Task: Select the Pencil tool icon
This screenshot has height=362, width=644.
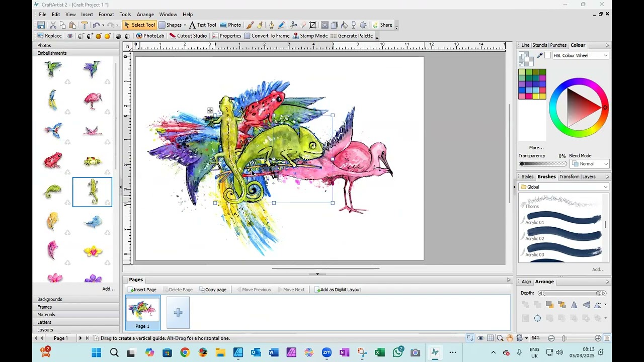Action: (x=281, y=25)
